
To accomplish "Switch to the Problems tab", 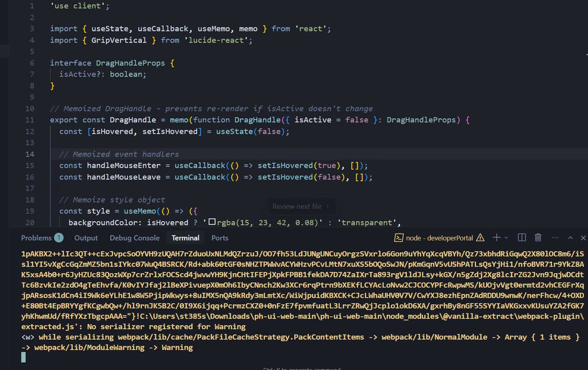I will pyautogui.click(x=37, y=238).
